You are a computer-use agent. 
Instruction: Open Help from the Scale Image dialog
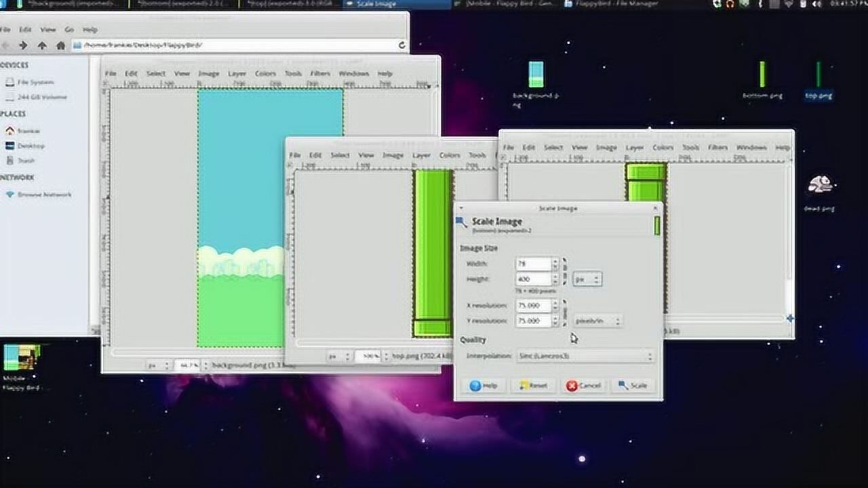coord(484,385)
